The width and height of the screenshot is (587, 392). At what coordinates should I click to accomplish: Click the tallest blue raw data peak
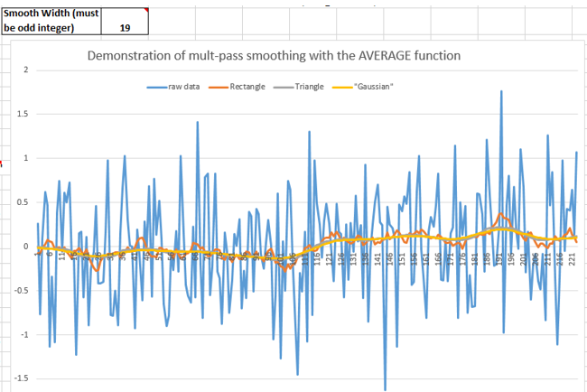pos(500,92)
